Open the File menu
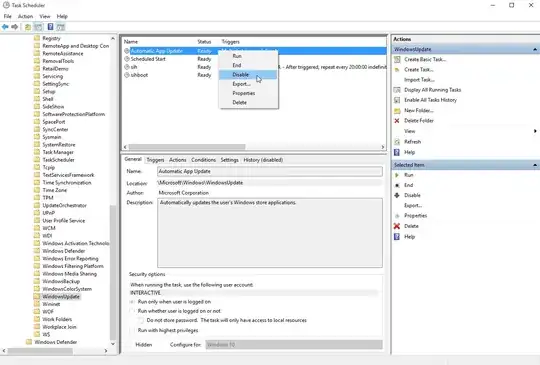 8,16
